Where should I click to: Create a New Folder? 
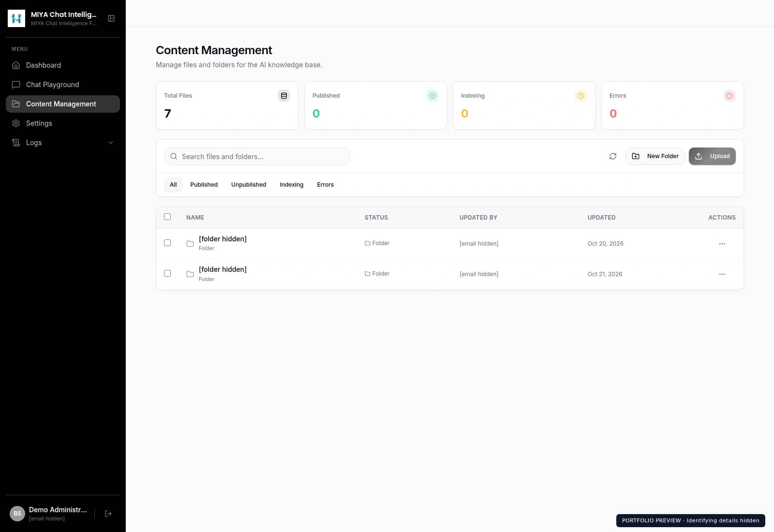pyautogui.click(x=655, y=156)
